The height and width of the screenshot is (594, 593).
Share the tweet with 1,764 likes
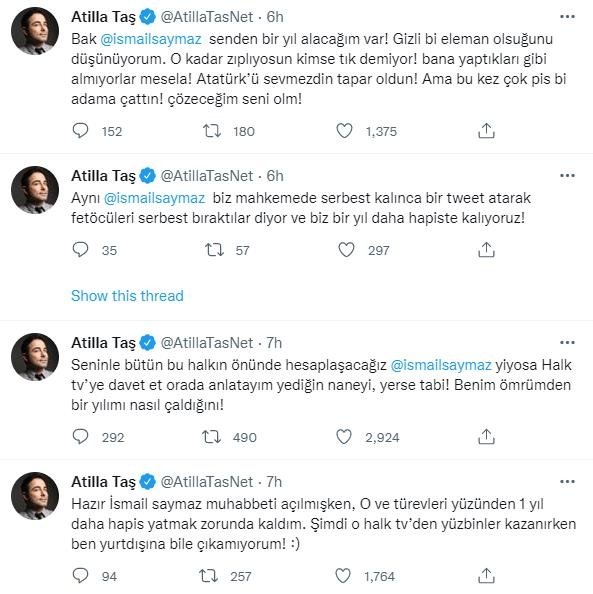tap(486, 575)
